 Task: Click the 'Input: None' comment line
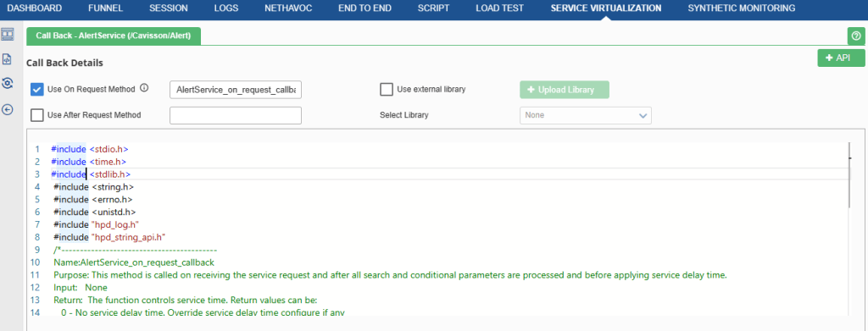click(x=81, y=288)
